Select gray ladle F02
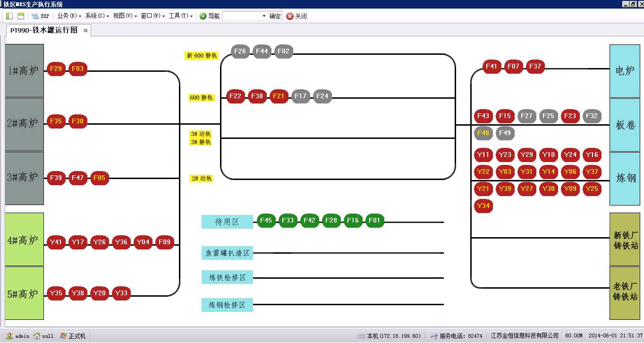Viewport: 644px width, 343px height. click(x=283, y=51)
